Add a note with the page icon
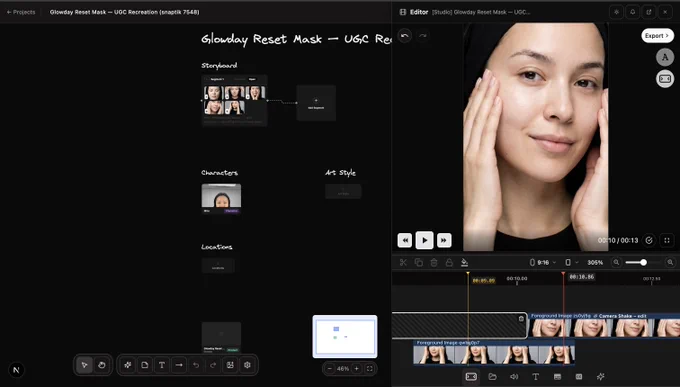 (x=144, y=365)
